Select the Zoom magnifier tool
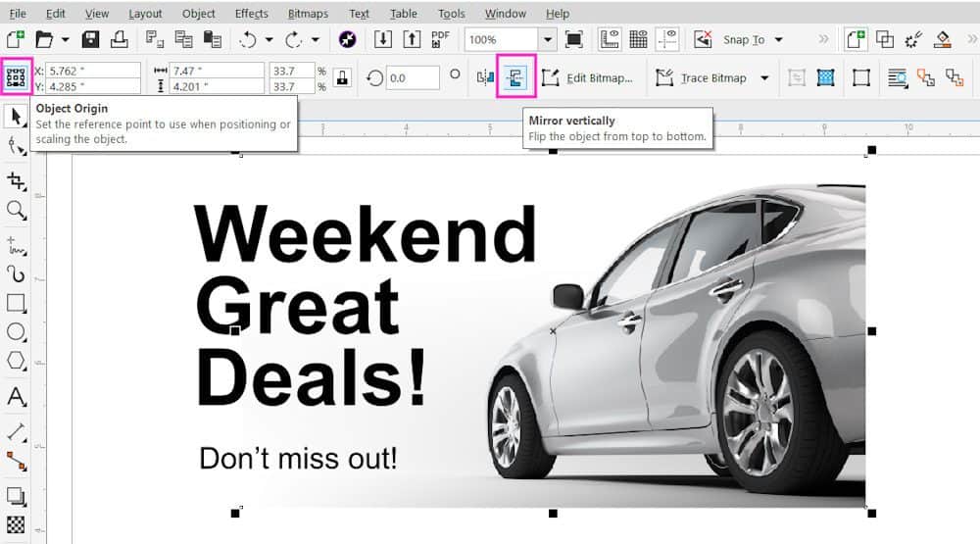Viewport: 980px width, 544px height. click(16, 210)
